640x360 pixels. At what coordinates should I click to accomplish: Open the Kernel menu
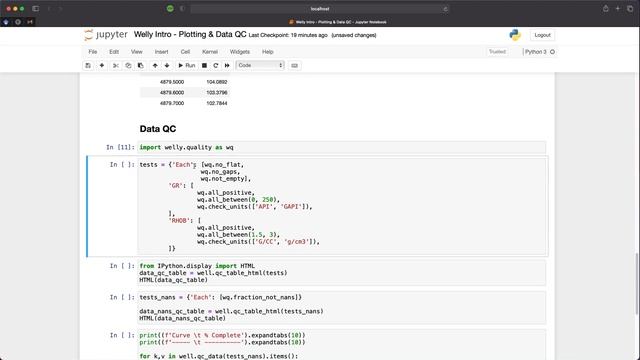[210, 52]
